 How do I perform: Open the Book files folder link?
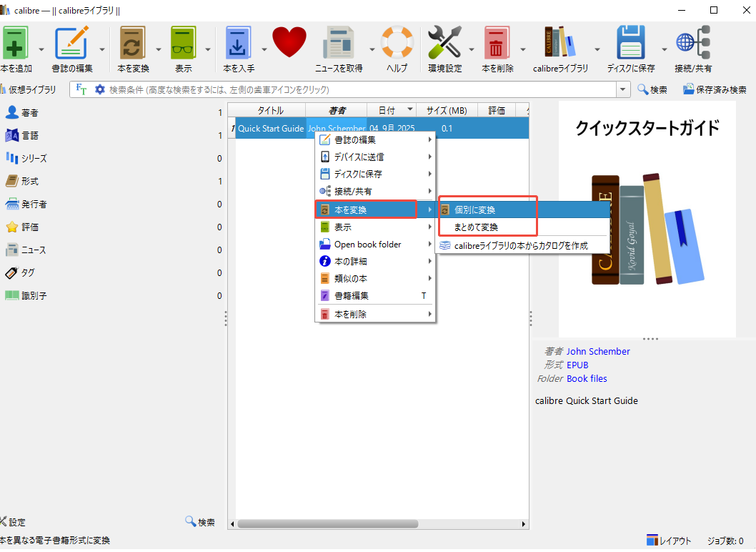pos(587,379)
